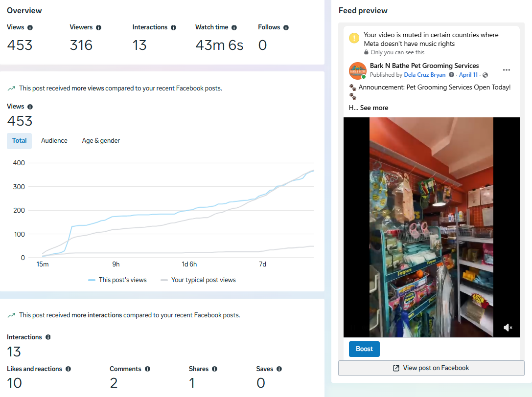Click the Shares info icon
Image resolution: width=532 pixels, height=397 pixels.
click(x=214, y=369)
